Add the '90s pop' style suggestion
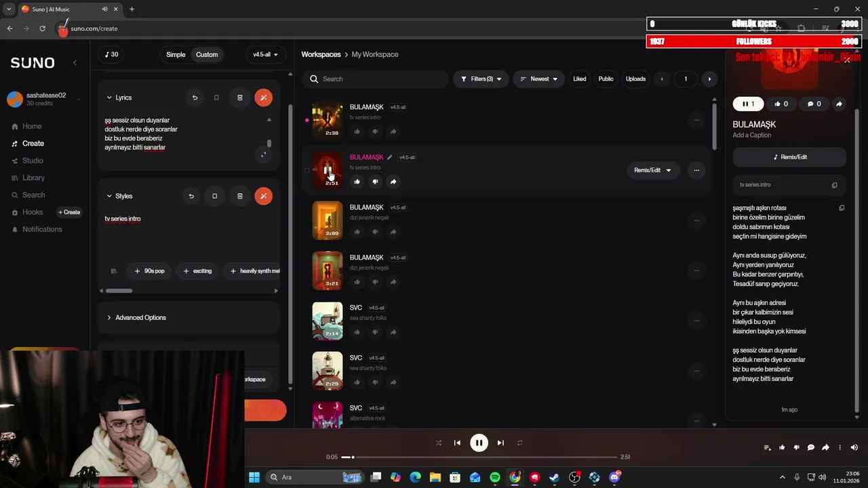 pyautogui.click(x=149, y=271)
